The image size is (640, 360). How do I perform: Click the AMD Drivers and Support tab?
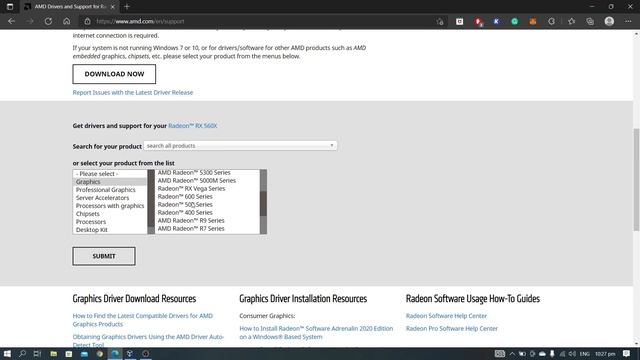69,7
